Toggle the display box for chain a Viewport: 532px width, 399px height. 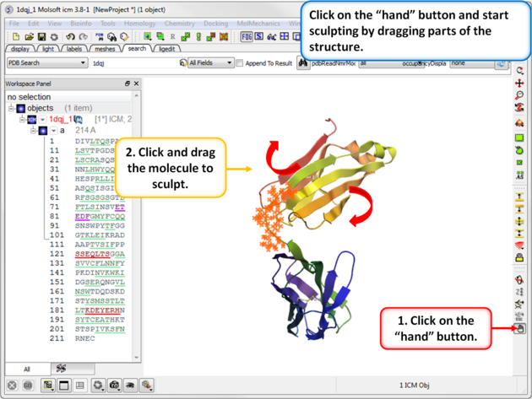[43, 131]
